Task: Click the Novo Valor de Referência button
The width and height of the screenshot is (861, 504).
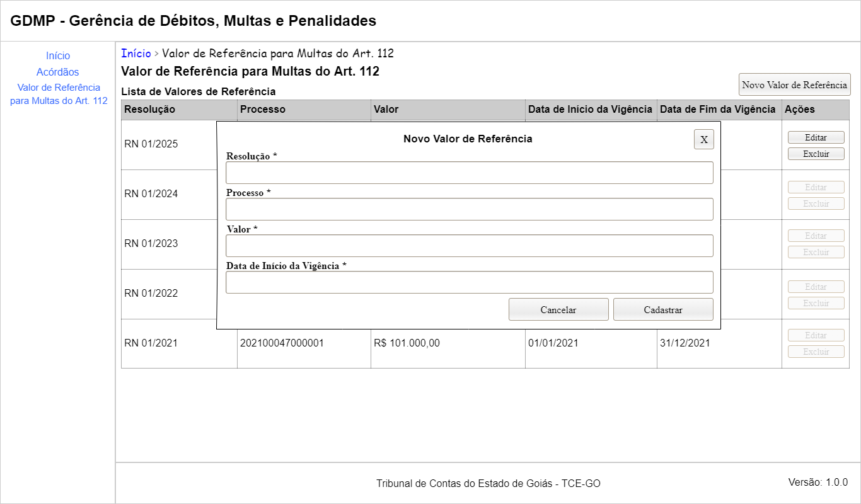Action: tap(794, 85)
